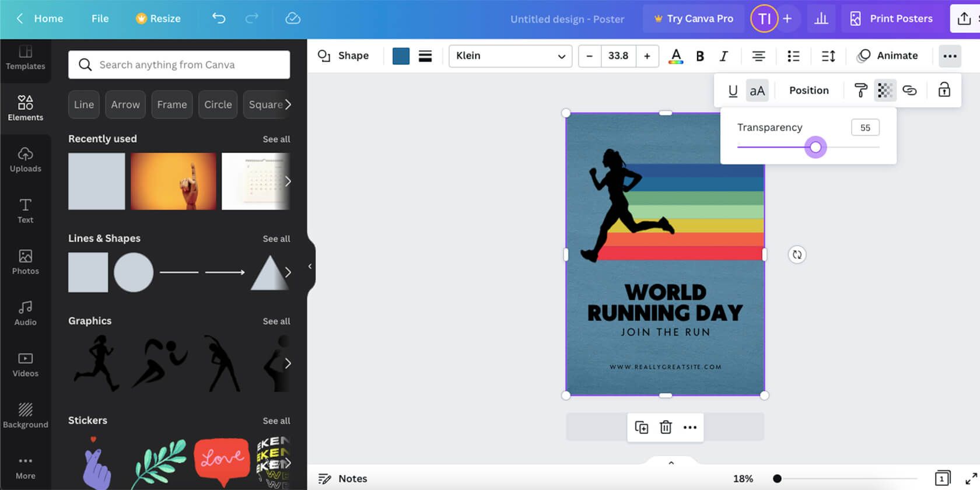Click See all next to Graphics
The height and width of the screenshot is (490, 980).
coord(276,321)
